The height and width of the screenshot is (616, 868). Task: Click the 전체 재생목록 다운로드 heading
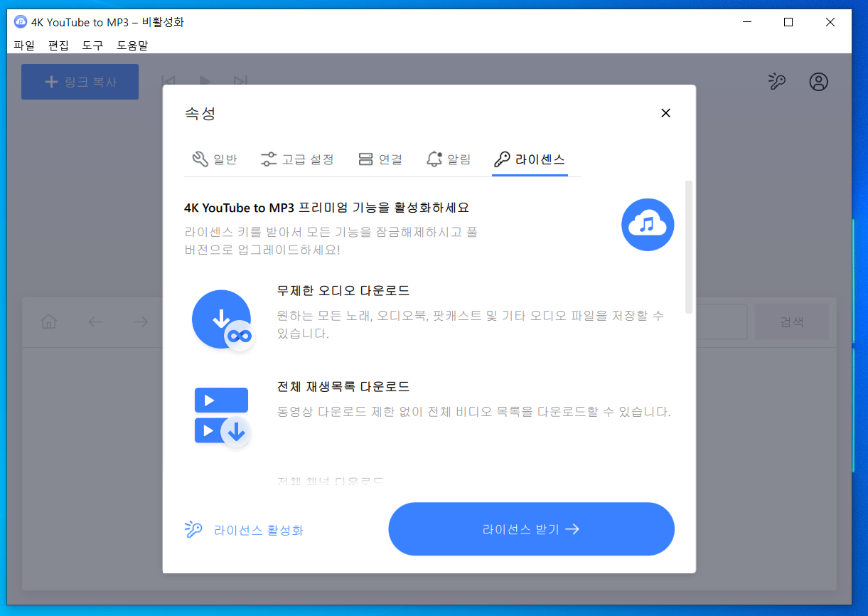tap(343, 387)
